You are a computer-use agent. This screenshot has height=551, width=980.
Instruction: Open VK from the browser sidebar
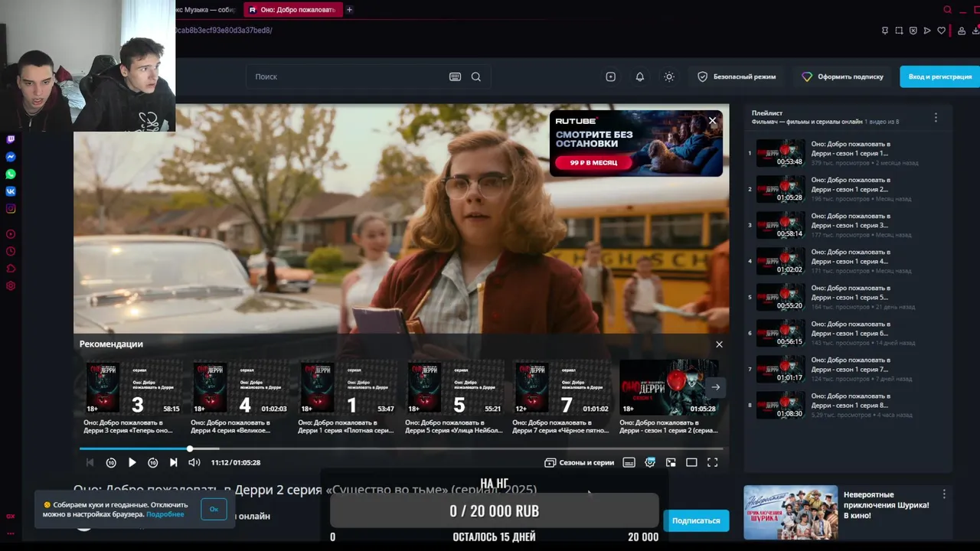pos(11,191)
